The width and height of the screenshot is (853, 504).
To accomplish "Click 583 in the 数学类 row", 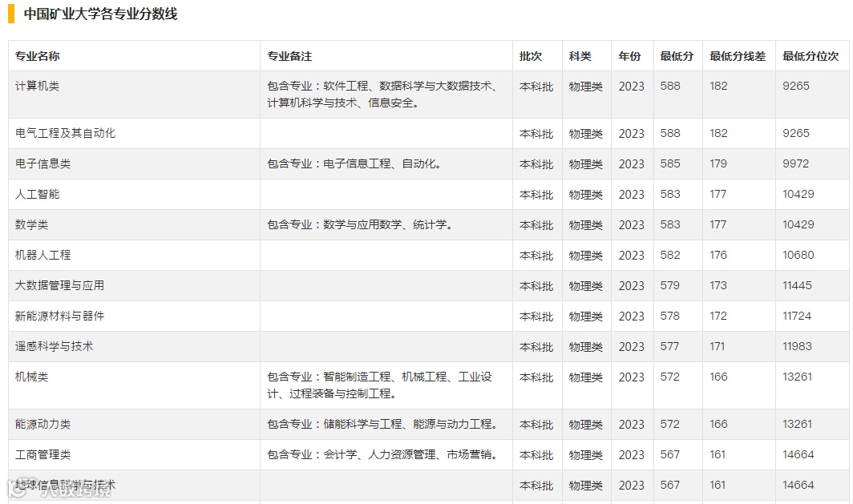I will tap(670, 224).
